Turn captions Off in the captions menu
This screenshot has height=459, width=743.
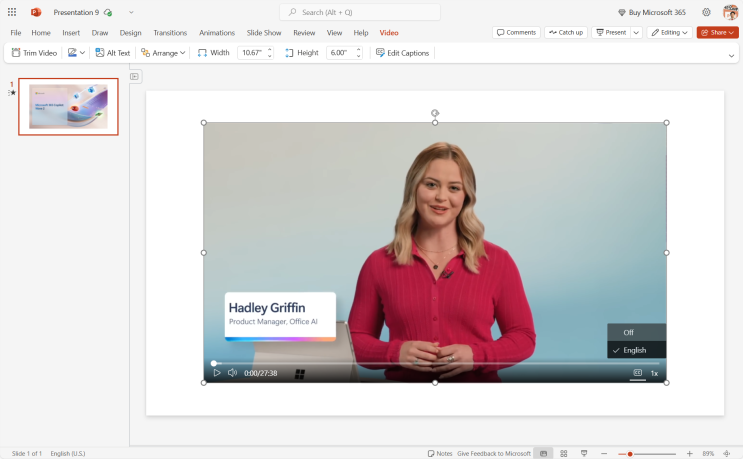pos(629,332)
